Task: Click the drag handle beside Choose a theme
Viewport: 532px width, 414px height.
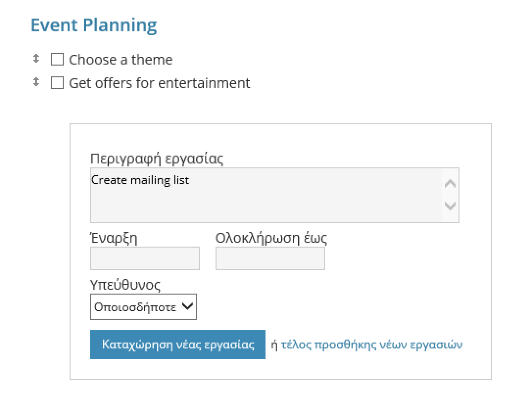Action: point(36,59)
